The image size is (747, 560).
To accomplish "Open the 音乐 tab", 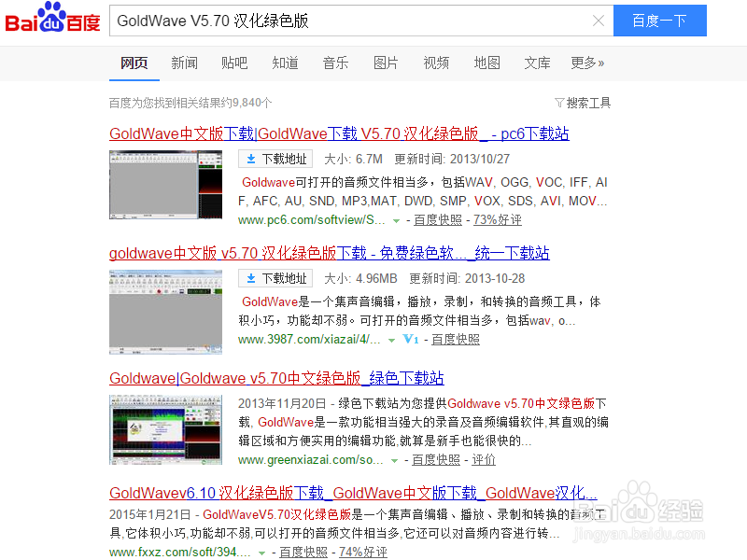I will [335, 63].
